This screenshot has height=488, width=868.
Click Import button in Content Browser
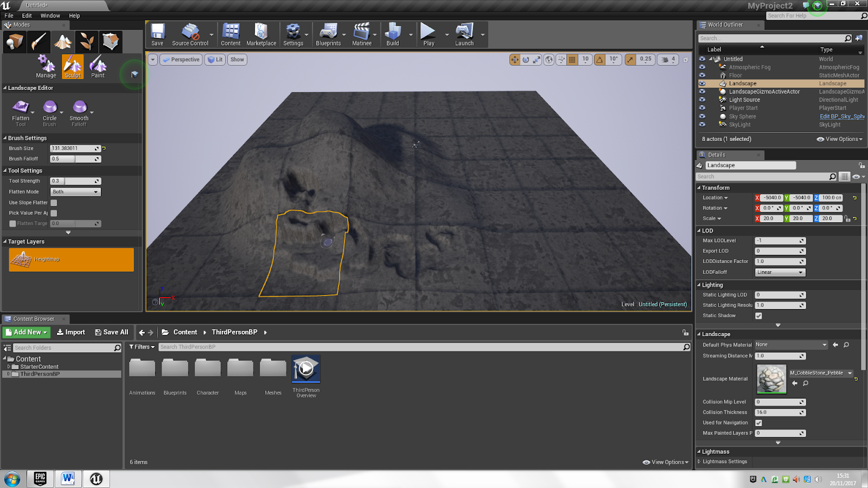[71, 332]
